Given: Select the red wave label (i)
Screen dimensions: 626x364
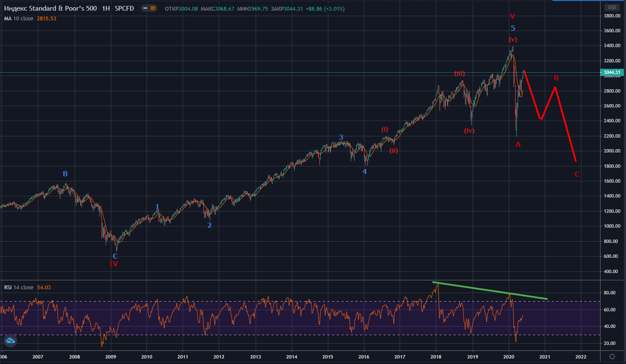Looking at the screenshot, I should [x=384, y=129].
